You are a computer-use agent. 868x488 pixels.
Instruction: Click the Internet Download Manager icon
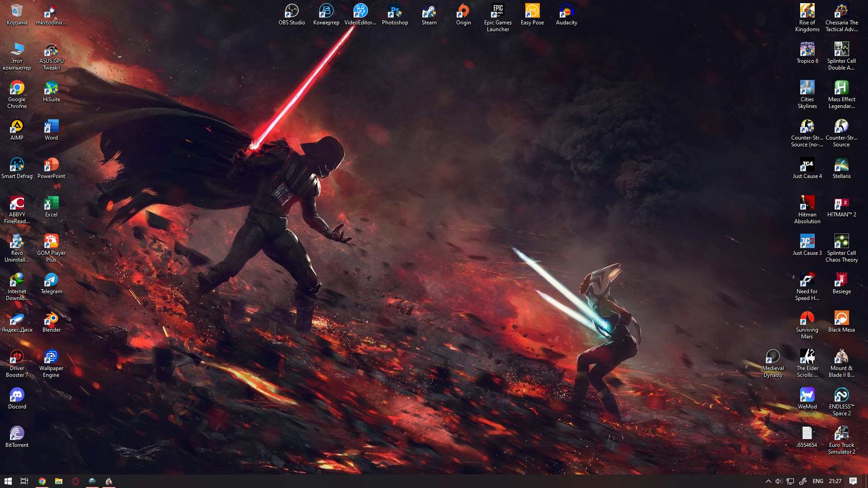tap(17, 286)
